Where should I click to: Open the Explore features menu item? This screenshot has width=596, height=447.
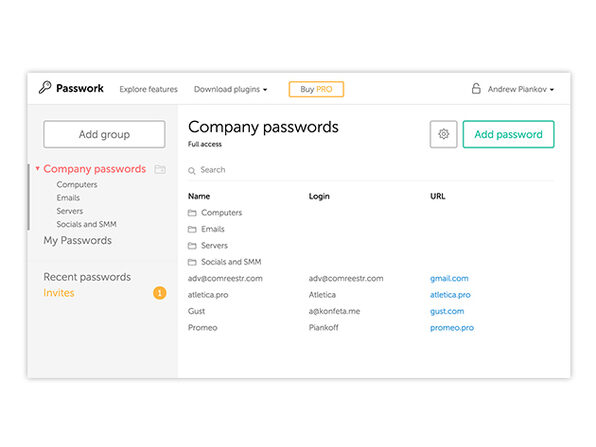point(148,89)
